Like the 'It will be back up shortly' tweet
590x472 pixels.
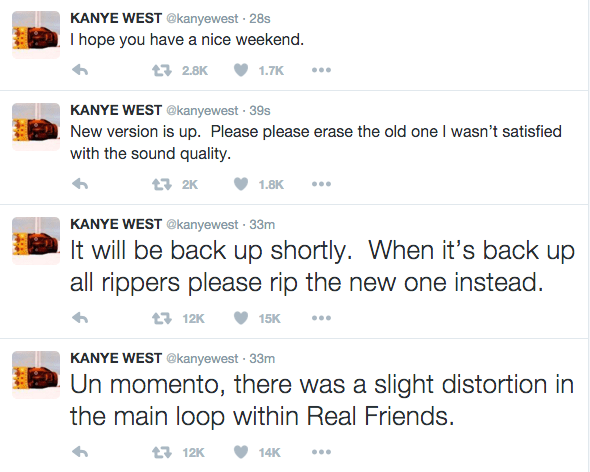241,318
